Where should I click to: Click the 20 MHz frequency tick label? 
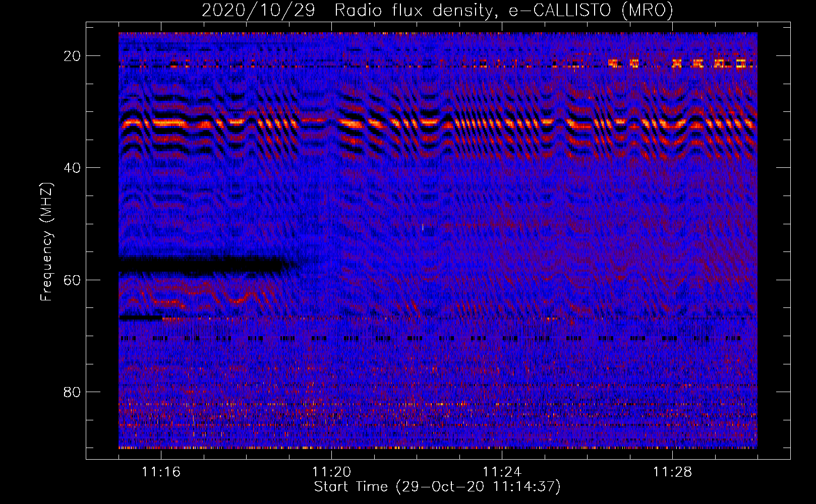coord(72,56)
